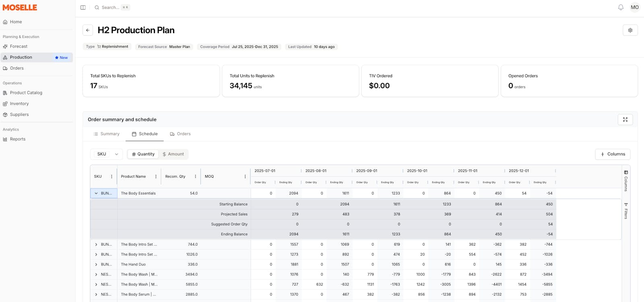Collapse The Body Essentials row
644x302 pixels.
96,193
